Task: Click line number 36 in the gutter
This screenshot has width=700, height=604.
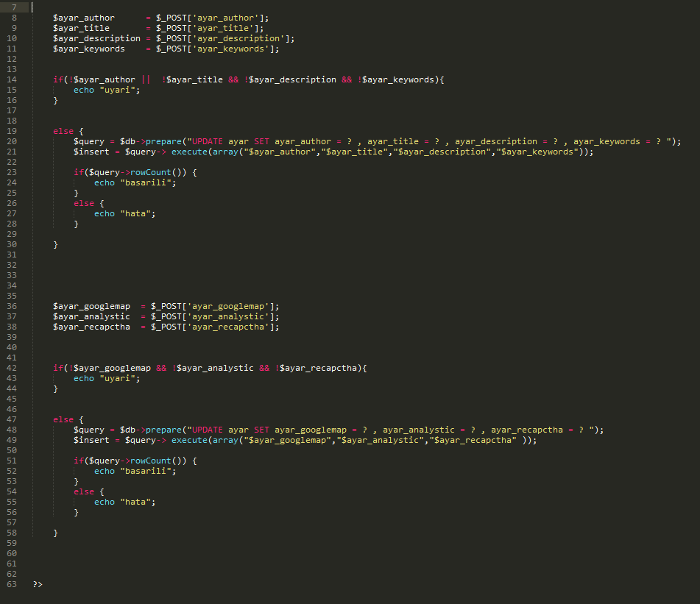Action: (x=12, y=307)
